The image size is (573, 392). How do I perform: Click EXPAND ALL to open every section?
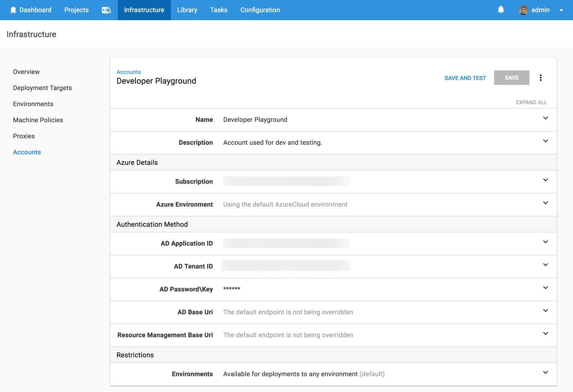tap(531, 102)
